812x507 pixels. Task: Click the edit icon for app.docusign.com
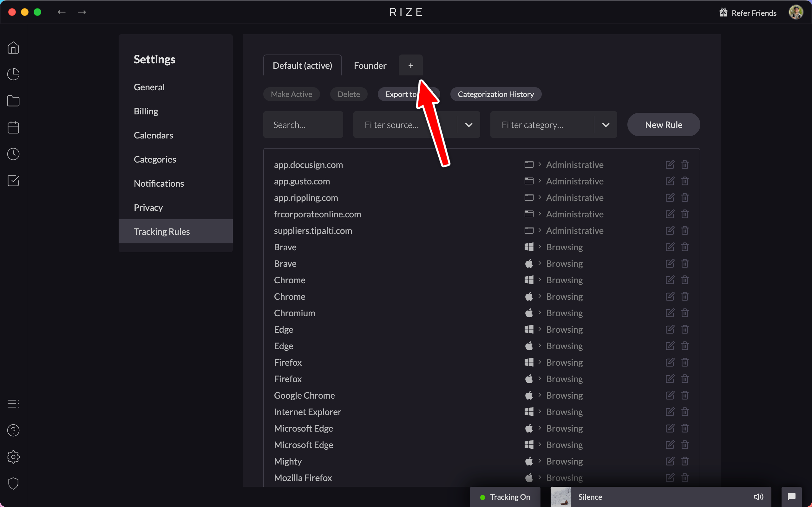pos(670,165)
